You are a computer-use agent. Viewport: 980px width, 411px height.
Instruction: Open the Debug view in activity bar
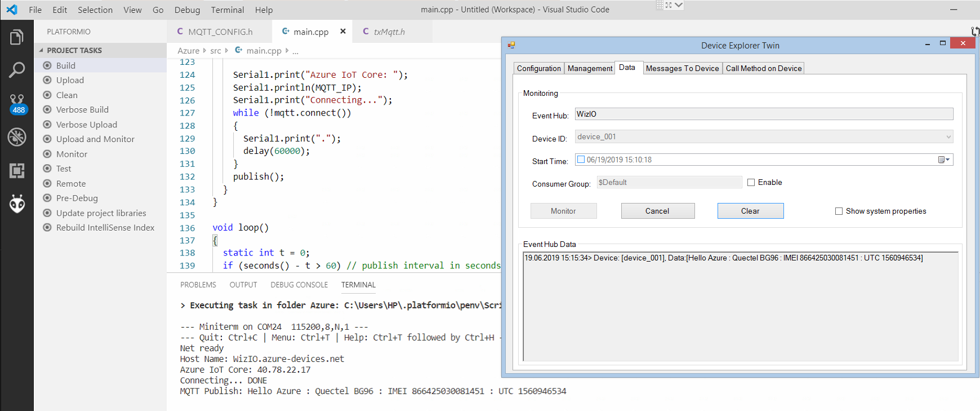tap(17, 137)
